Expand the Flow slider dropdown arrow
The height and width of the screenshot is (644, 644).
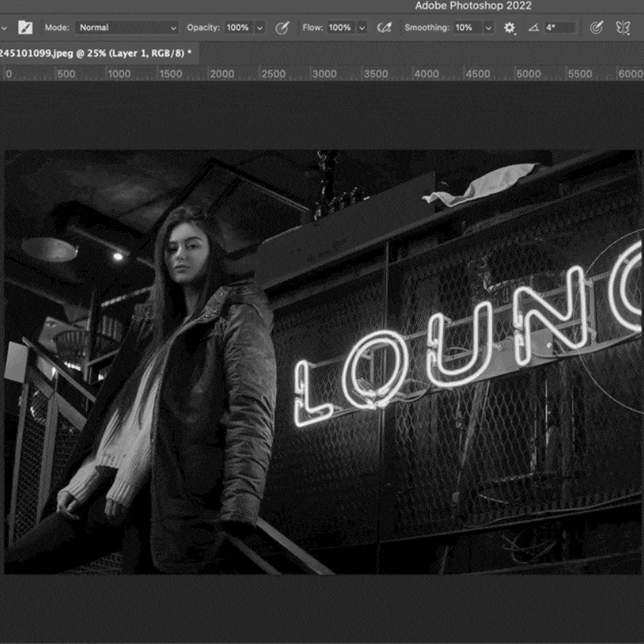tap(361, 28)
